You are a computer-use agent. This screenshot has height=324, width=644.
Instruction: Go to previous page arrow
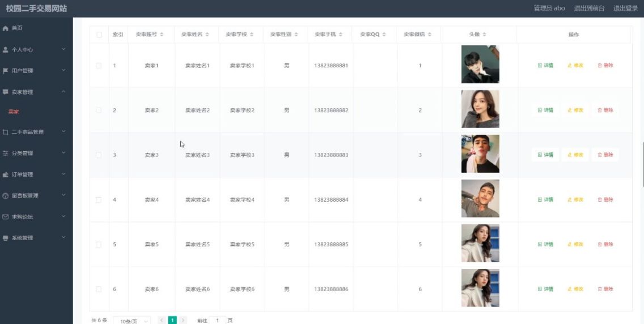[162, 320]
